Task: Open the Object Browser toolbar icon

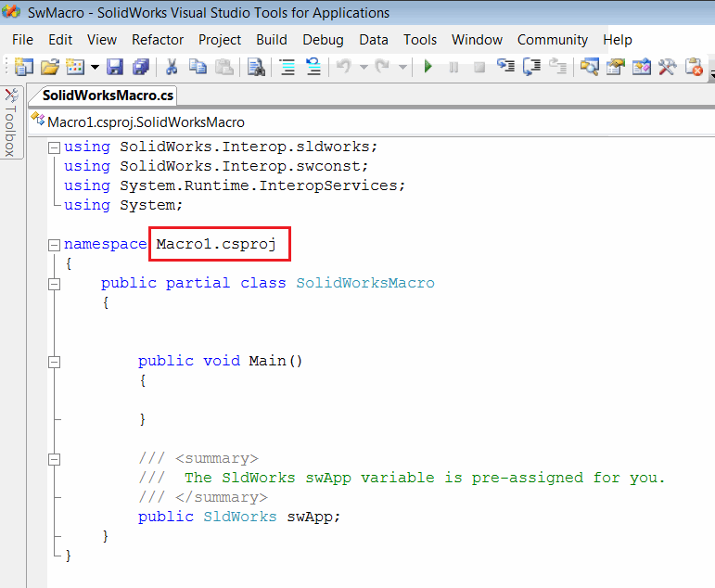Action: pos(642,67)
